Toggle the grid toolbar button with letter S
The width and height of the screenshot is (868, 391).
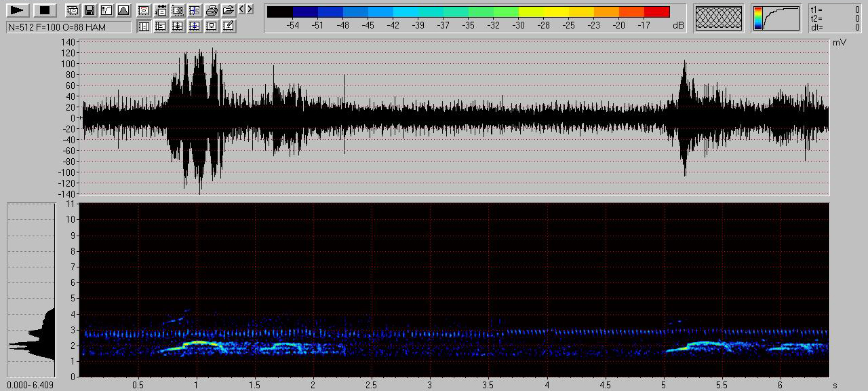pos(195,10)
